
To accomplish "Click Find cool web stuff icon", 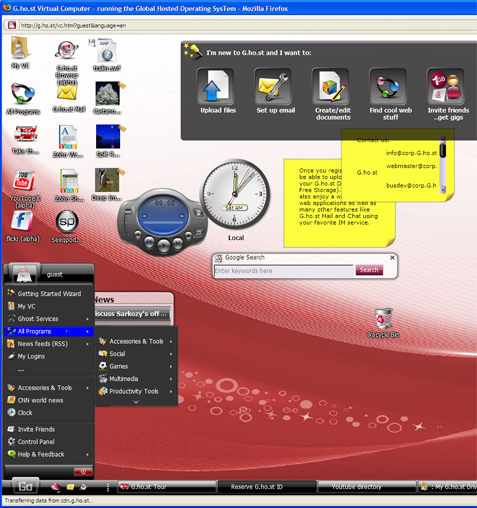I will [388, 86].
